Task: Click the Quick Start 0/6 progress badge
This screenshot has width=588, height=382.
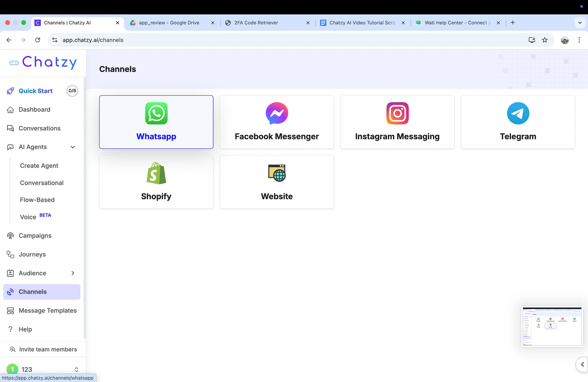Action: coord(72,91)
